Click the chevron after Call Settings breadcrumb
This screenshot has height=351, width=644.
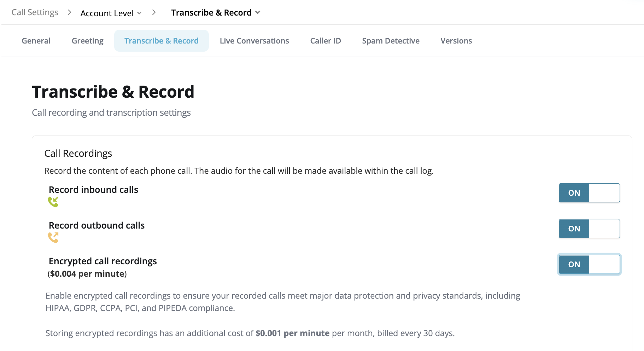(x=69, y=12)
